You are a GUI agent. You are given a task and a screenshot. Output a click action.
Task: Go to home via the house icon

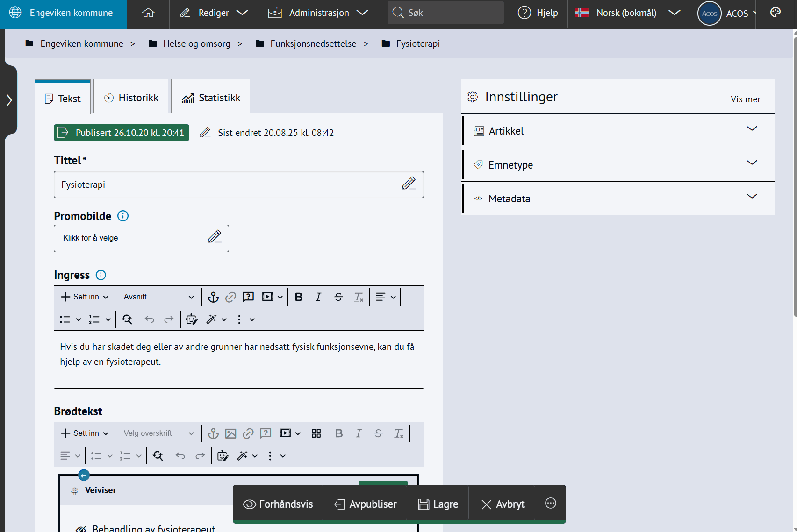pos(148,13)
